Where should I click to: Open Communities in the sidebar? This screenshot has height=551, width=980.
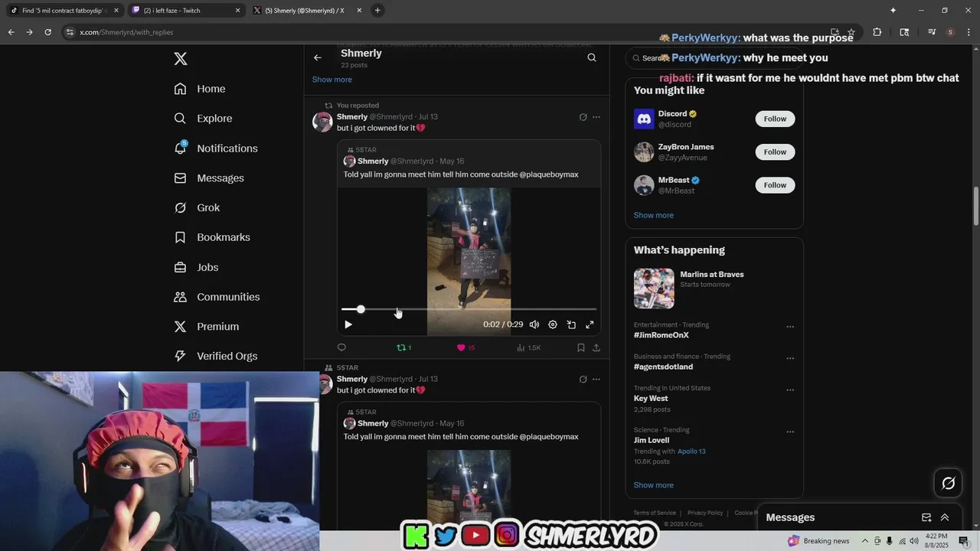(x=217, y=297)
